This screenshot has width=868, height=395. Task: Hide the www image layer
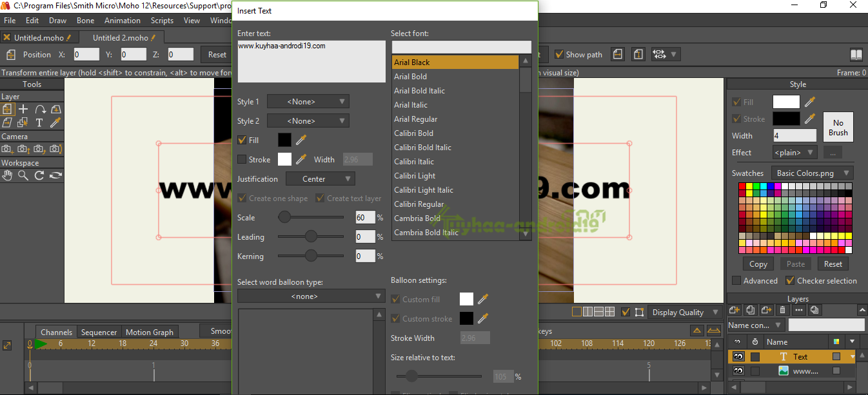[738, 371]
